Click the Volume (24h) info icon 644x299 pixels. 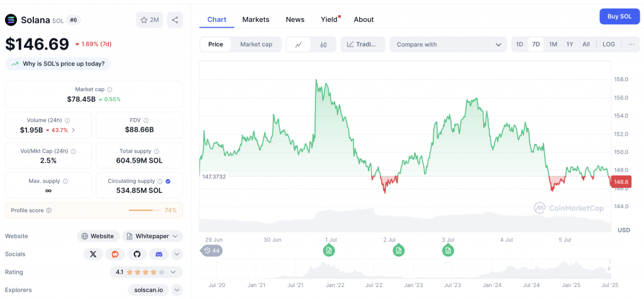click(x=67, y=121)
